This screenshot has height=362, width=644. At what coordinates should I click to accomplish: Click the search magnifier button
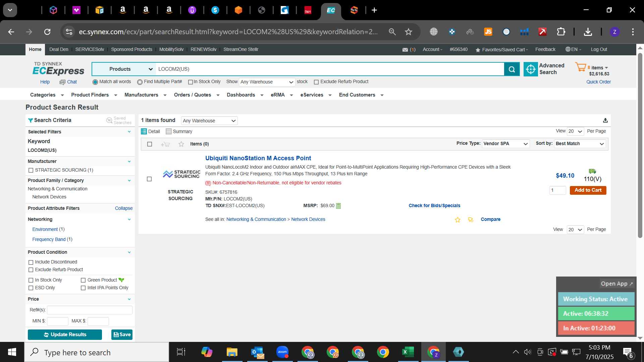point(512,69)
